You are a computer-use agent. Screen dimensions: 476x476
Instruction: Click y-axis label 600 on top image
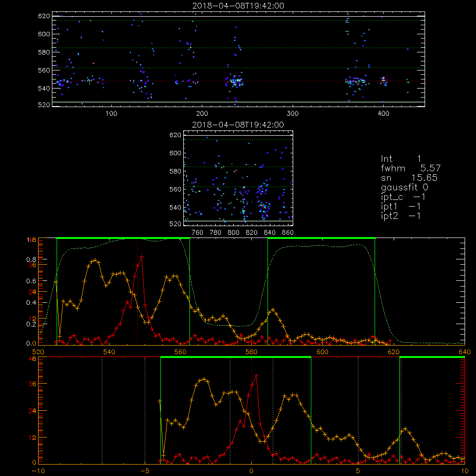pos(44,34)
